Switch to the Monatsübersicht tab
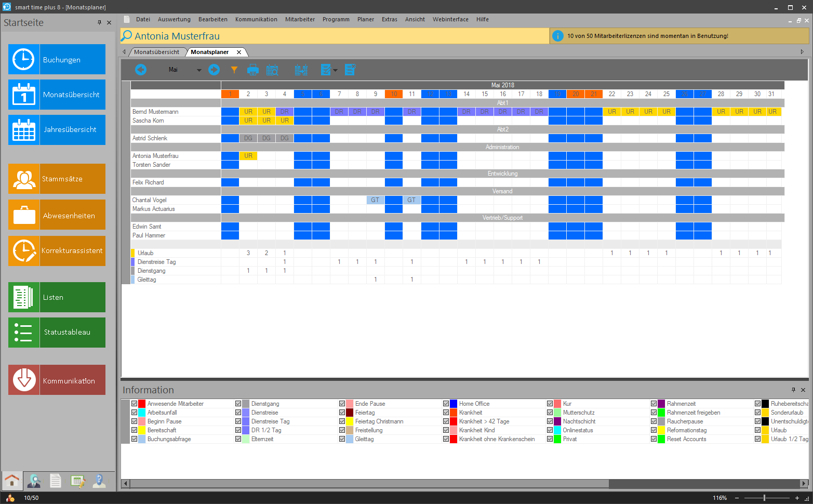 (156, 52)
